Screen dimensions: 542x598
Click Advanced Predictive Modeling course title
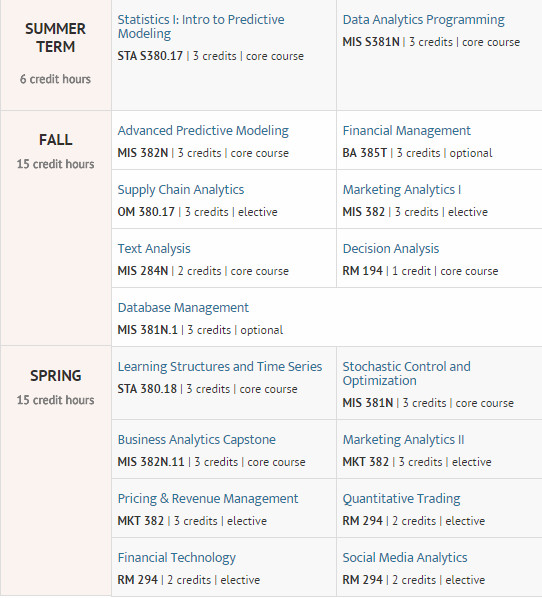pos(203,130)
